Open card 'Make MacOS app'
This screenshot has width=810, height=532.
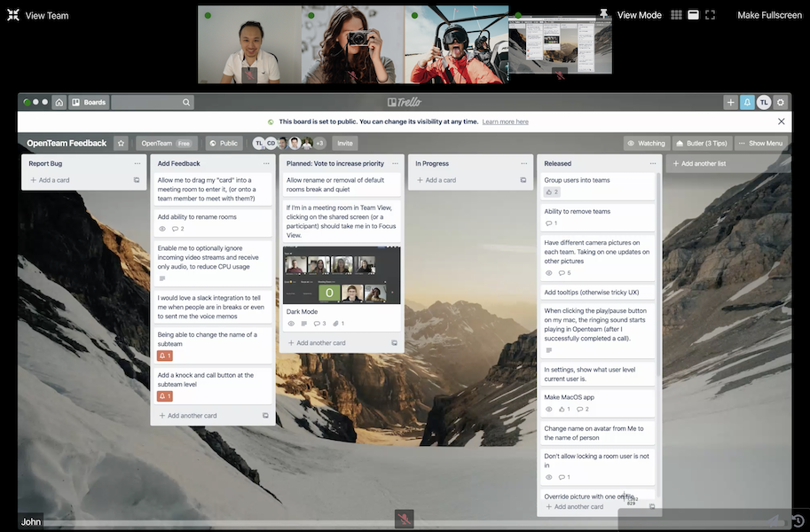pyautogui.click(x=597, y=403)
